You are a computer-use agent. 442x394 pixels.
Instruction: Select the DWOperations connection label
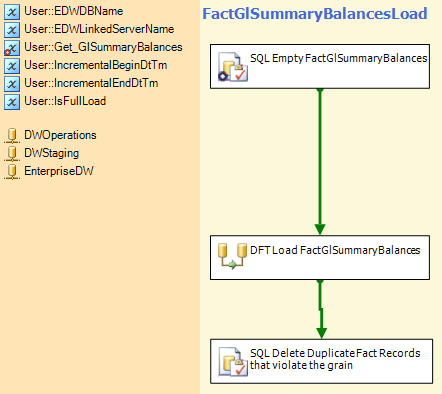tap(60, 135)
